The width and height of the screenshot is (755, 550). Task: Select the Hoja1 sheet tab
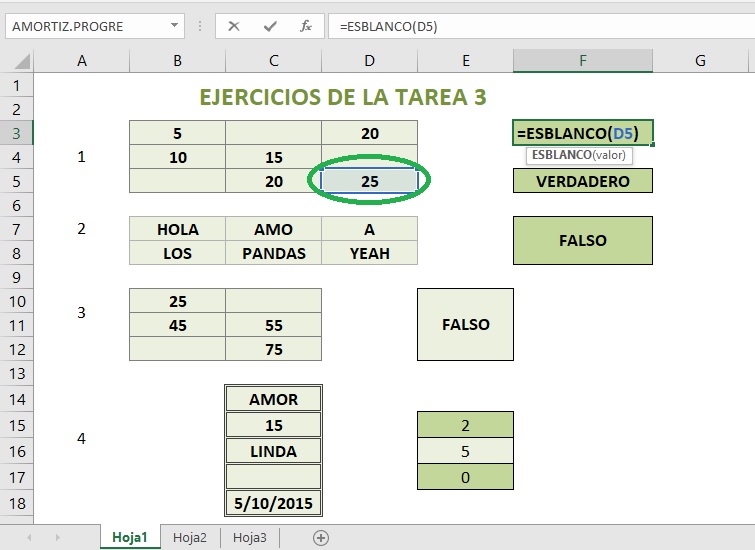pyautogui.click(x=130, y=537)
